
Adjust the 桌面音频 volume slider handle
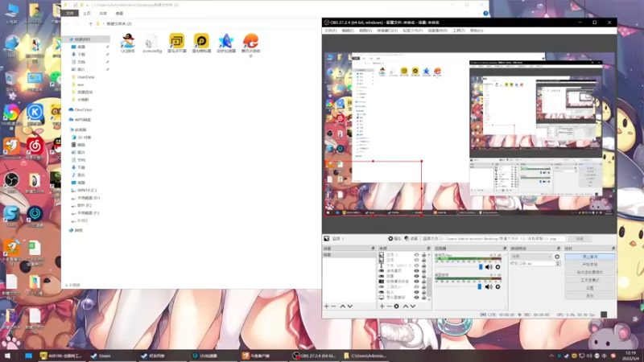pos(479,287)
